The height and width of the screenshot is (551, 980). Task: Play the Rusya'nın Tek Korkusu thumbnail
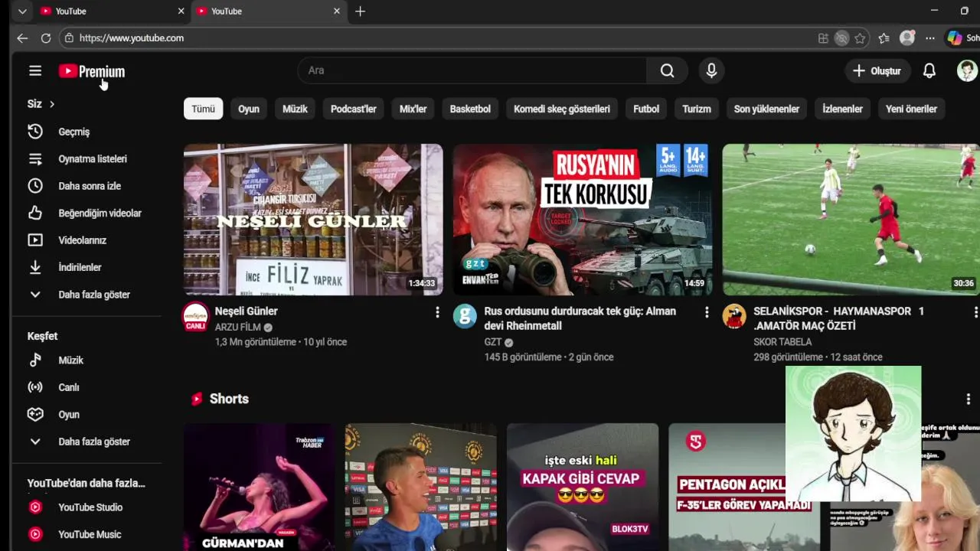point(583,220)
